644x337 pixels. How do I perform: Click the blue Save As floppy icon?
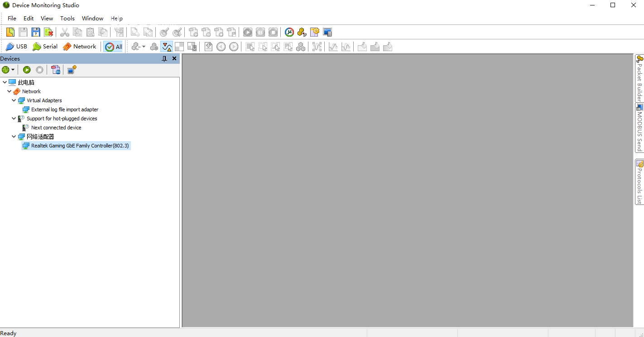(x=36, y=32)
